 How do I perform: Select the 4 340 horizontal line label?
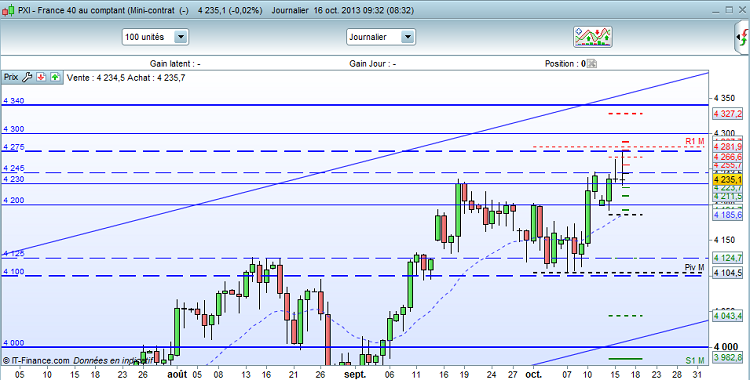click(13, 101)
